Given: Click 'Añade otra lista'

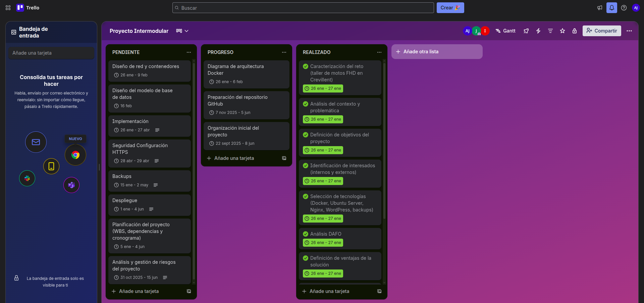Looking at the screenshot, I should (437, 52).
